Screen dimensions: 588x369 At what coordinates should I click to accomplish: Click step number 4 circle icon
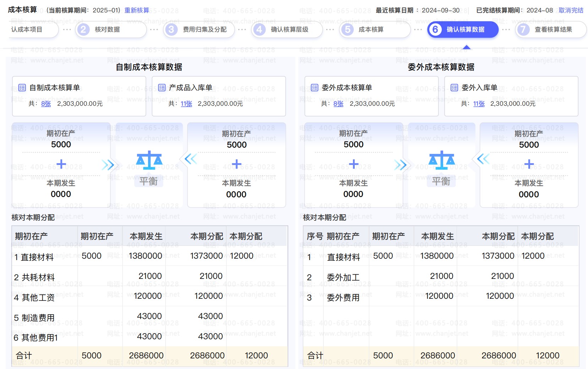coord(259,29)
